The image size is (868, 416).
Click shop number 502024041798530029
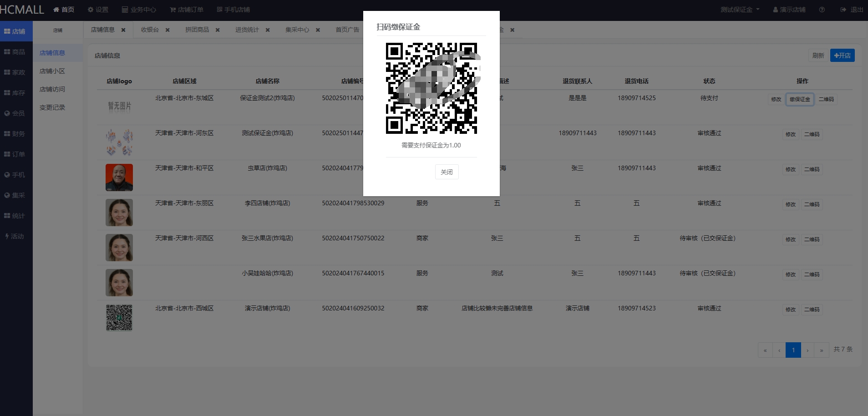click(353, 203)
